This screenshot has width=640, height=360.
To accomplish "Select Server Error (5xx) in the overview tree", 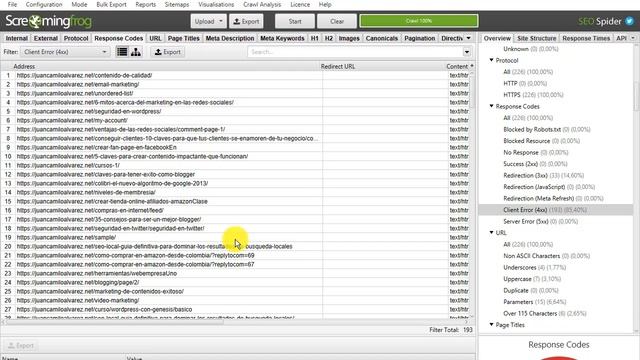I will click(540, 221).
